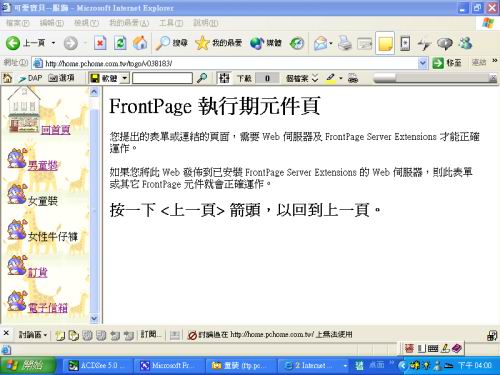Image resolution: width=500 pixels, height=375 pixels.
Task: Click the speech bubble Discuss icon
Action: tap(445, 43)
